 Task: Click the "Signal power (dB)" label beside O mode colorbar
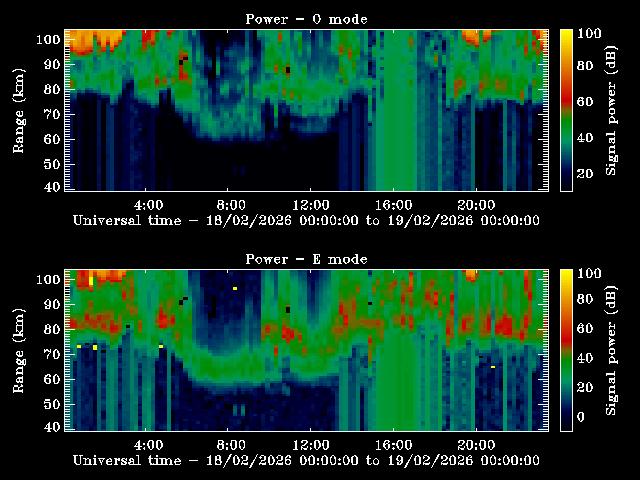[x=613, y=110]
